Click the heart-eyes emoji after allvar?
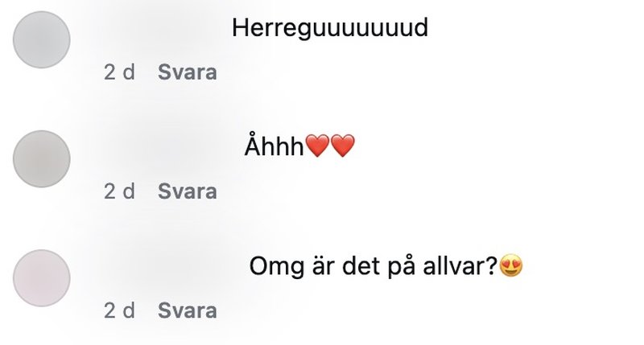Viewport: 644px width, 345px height. [x=511, y=265]
